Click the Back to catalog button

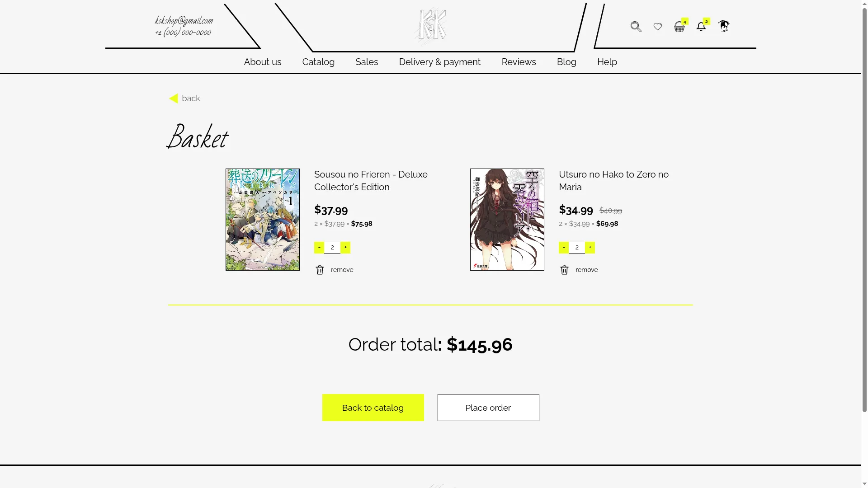(373, 408)
